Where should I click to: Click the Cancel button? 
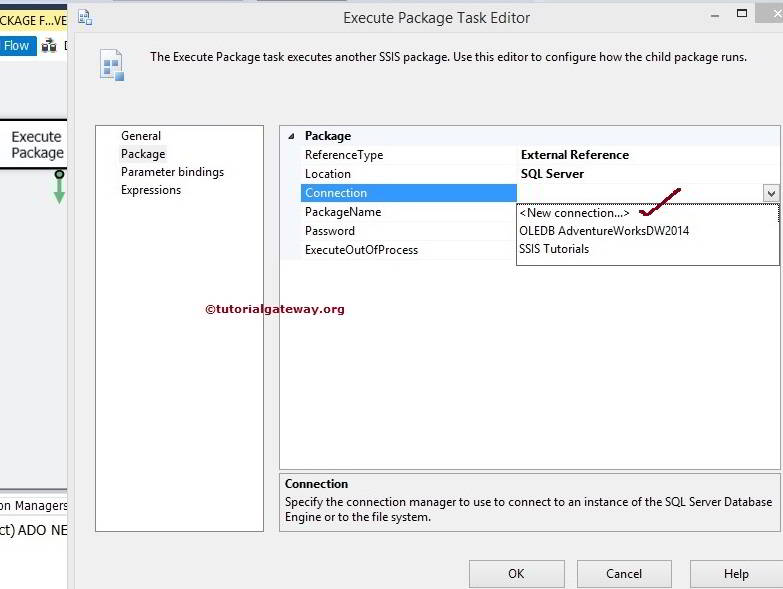[624, 574]
